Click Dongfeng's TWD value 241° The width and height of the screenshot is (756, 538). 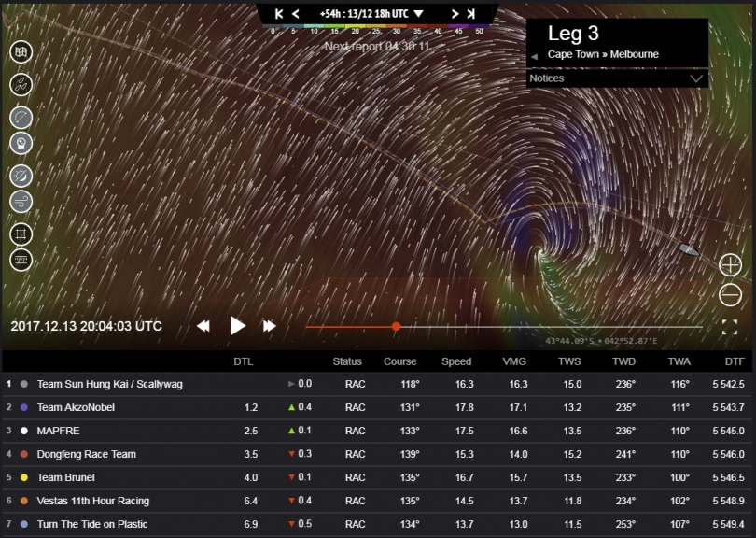[x=625, y=455]
